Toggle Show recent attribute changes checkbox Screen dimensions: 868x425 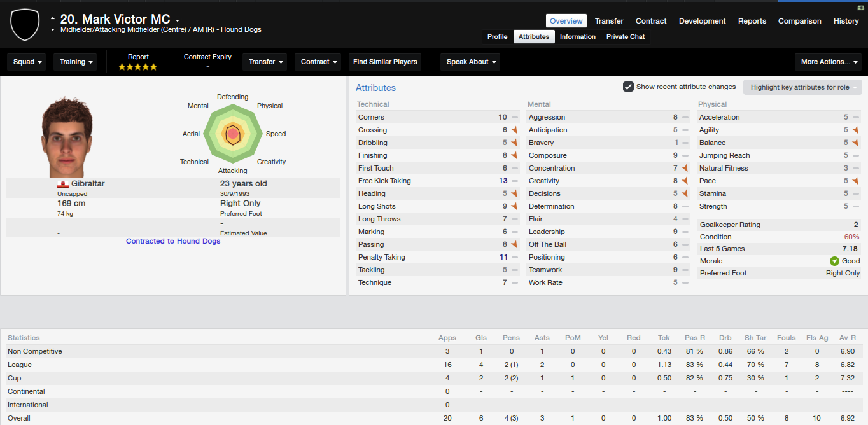point(628,87)
